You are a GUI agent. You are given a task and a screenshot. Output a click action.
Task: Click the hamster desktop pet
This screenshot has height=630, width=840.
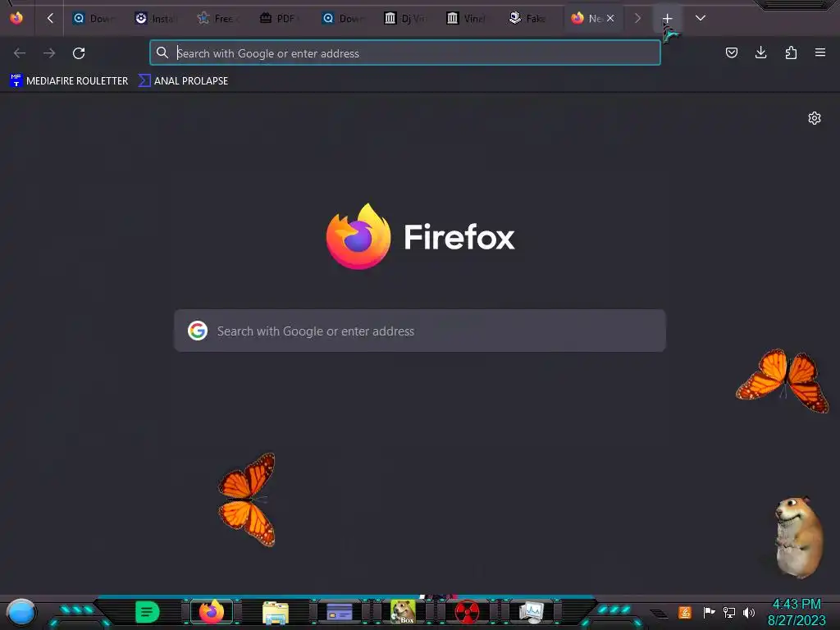pos(799,537)
